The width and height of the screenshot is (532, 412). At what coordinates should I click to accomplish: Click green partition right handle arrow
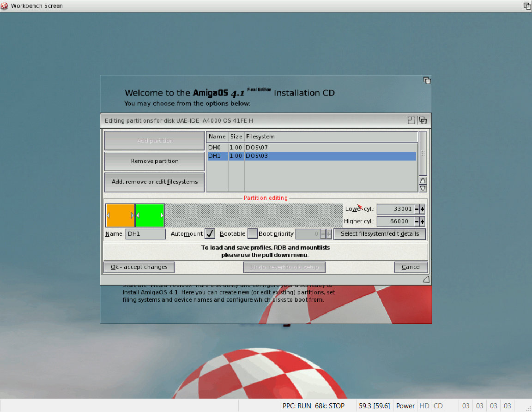tap(162, 215)
